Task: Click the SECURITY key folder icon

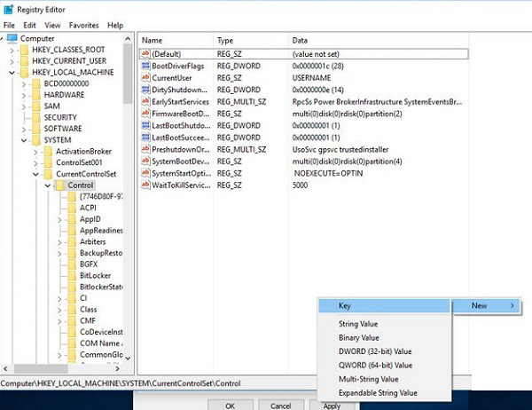Action: (x=36, y=117)
